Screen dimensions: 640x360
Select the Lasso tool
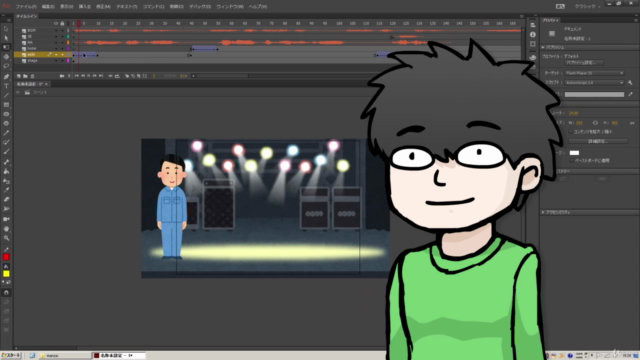6,67
